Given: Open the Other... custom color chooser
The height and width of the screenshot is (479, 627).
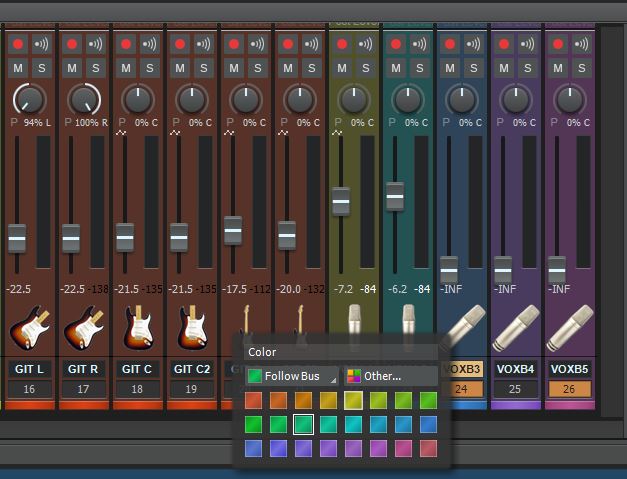Looking at the screenshot, I should tap(390, 376).
